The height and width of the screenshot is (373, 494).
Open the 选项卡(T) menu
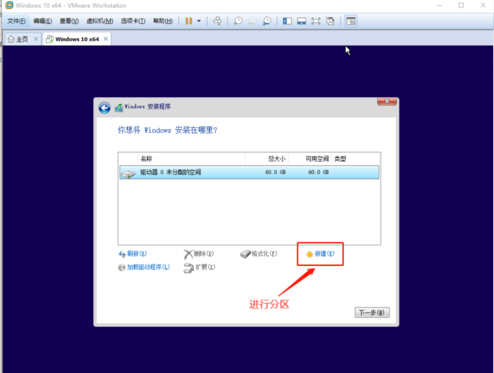133,21
